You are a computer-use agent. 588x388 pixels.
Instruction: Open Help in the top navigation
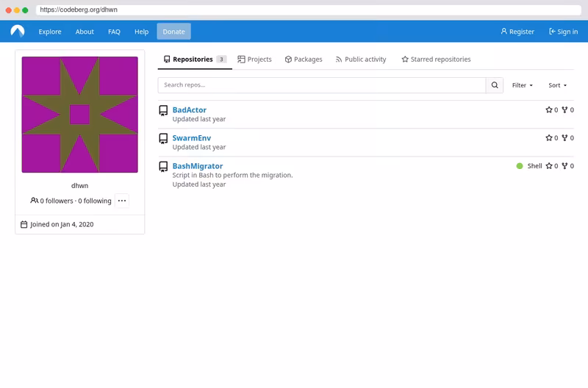point(141,32)
